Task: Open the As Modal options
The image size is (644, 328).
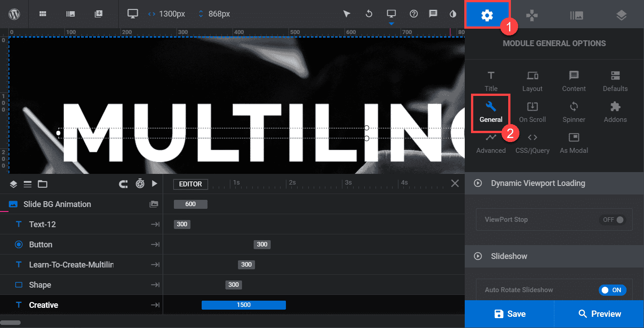Action: tap(574, 143)
